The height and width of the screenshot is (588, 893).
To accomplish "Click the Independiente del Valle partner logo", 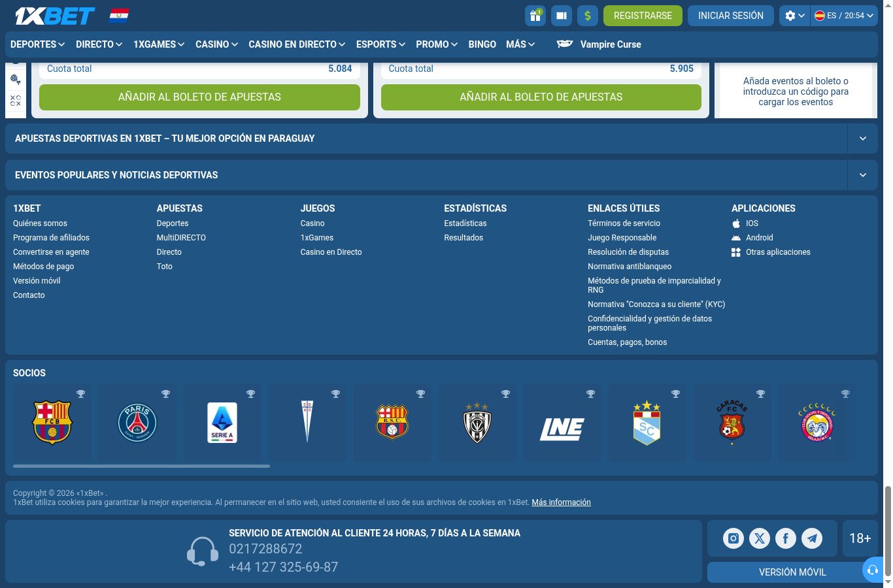I will click(x=477, y=423).
